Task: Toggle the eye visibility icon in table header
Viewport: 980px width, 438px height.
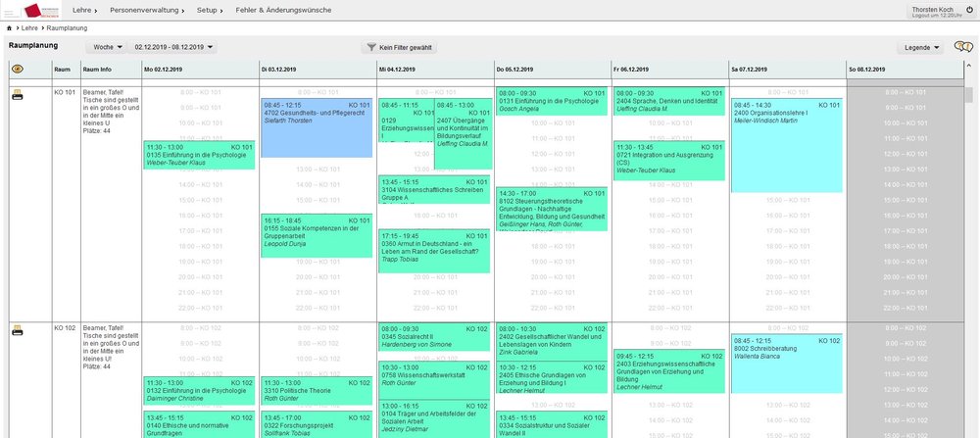Action: tap(17, 70)
